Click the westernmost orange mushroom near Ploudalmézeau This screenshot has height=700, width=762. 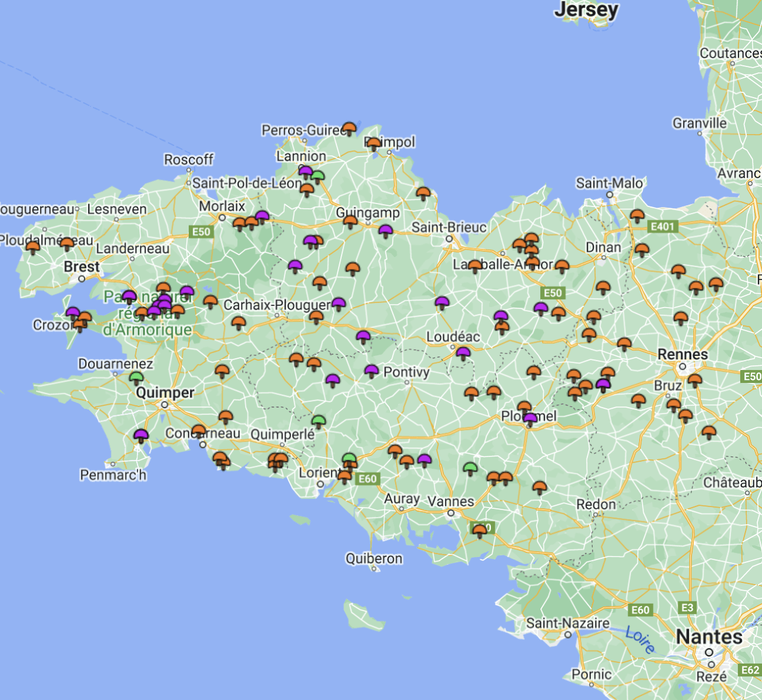pyautogui.click(x=33, y=248)
